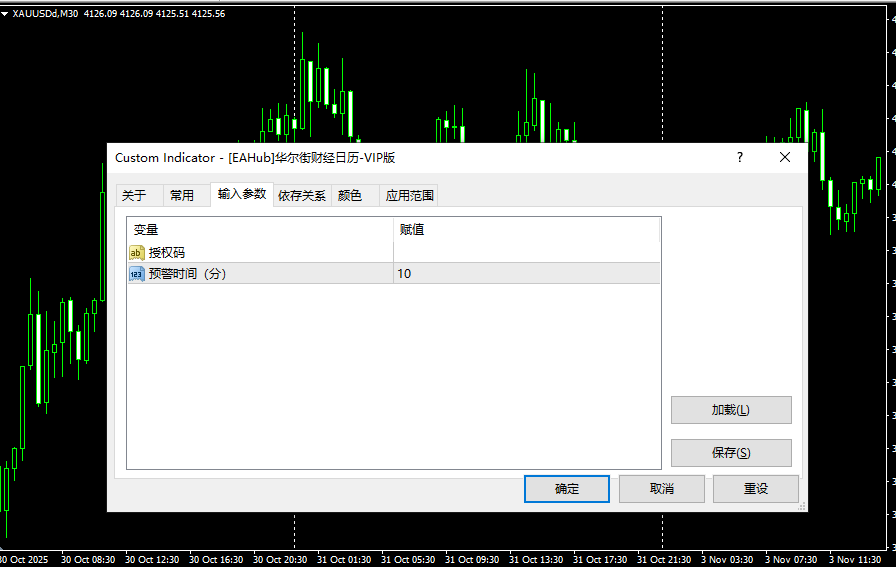The width and height of the screenshot is (896, 567).
Task: Click the dialog resize grip corner
Action: (802, 506)
